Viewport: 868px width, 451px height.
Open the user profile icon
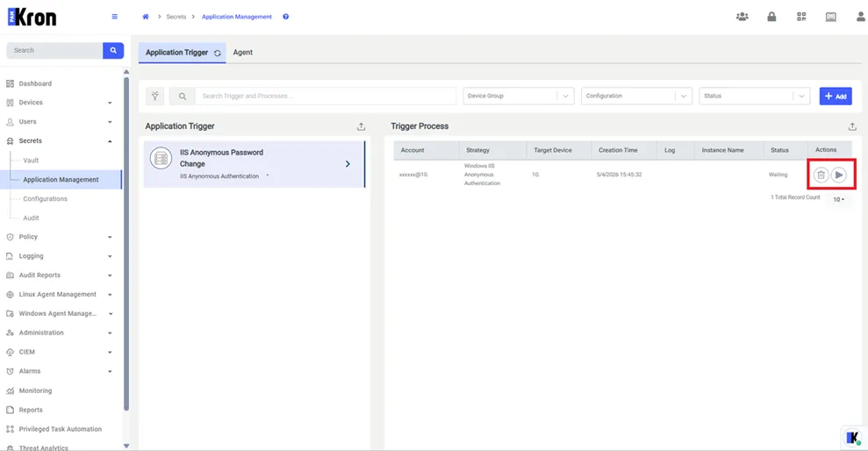tap(860, 17)
